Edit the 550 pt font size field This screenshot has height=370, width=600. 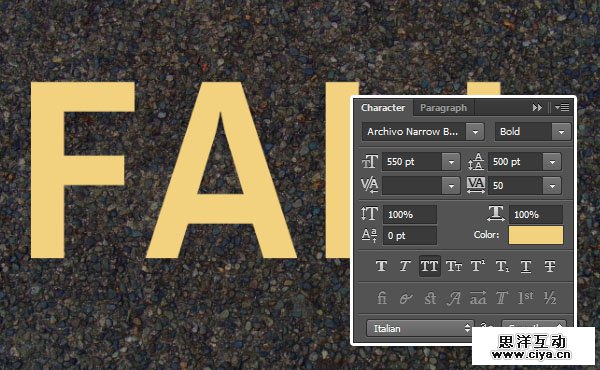412,162
